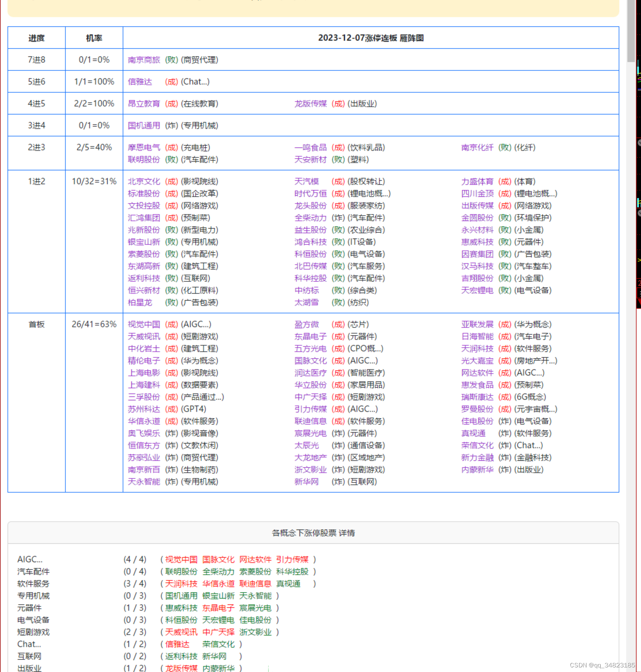The width and height of the screenshot is (641, 672).
Task: Open 太湖雪 stock link
Action: pos(306,303)
